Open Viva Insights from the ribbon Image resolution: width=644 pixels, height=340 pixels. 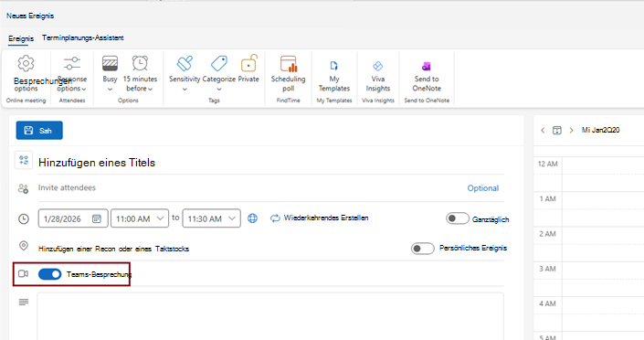(x=378, y=76)
